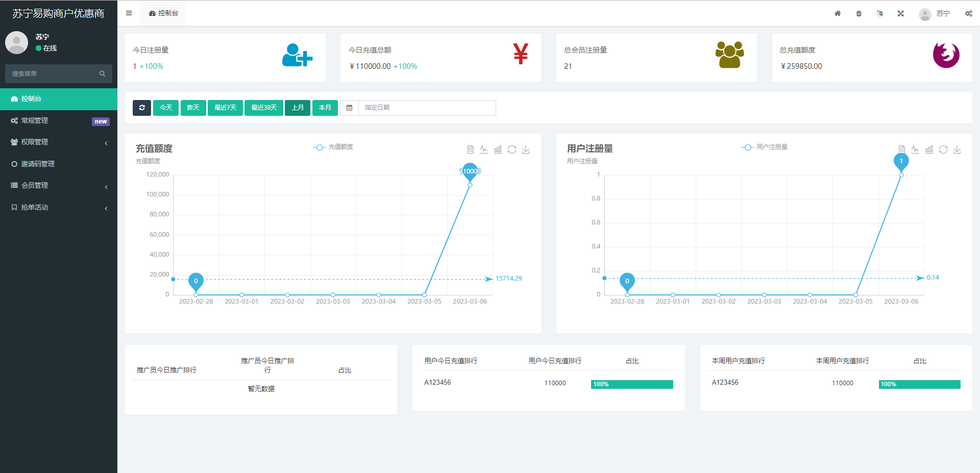980x473 pixels.
Task: Filter by 最近7天 button
Action: (225, 108)
